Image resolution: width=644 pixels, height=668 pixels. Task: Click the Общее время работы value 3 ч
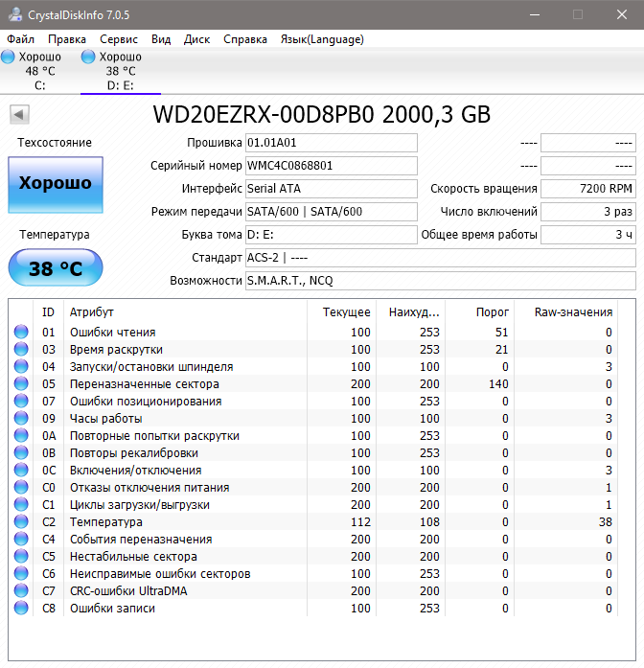pos(588,235)
